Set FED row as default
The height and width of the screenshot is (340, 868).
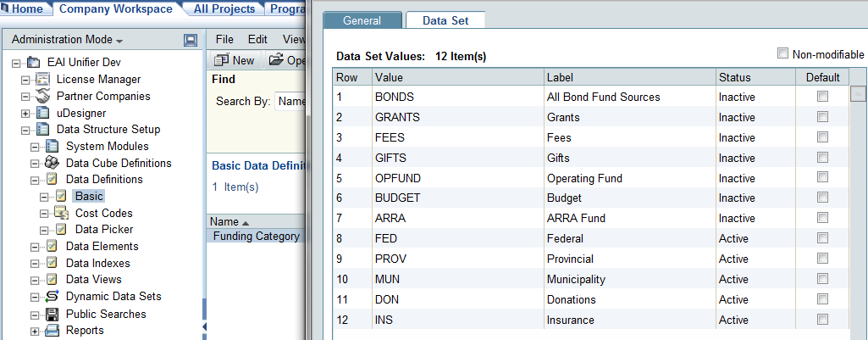(x=821, y=239)
